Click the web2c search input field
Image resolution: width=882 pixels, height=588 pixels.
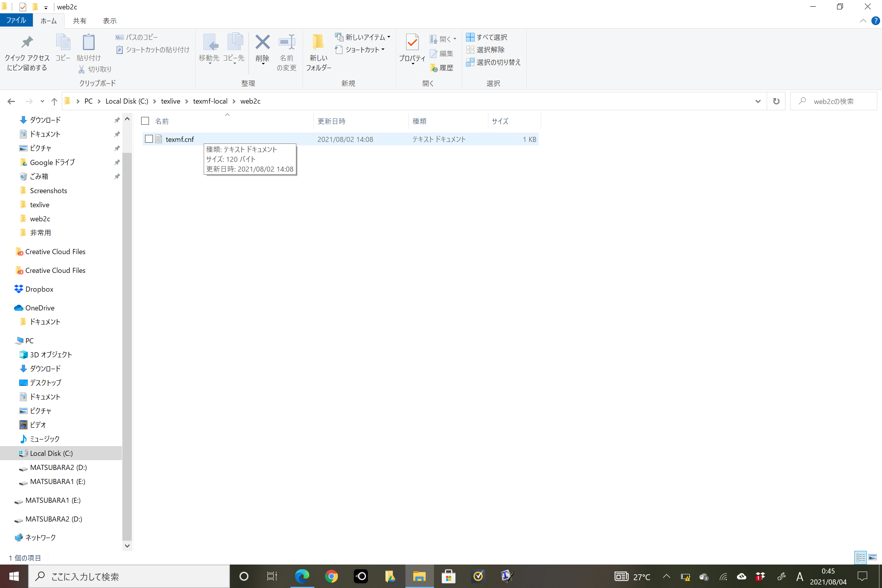pyautogui.click(x=834, y=101)
